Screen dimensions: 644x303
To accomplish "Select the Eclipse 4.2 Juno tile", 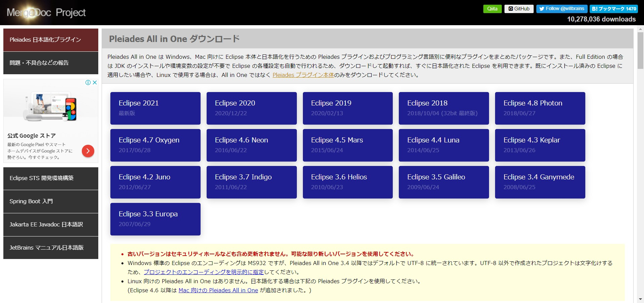I will click(155, 182).
